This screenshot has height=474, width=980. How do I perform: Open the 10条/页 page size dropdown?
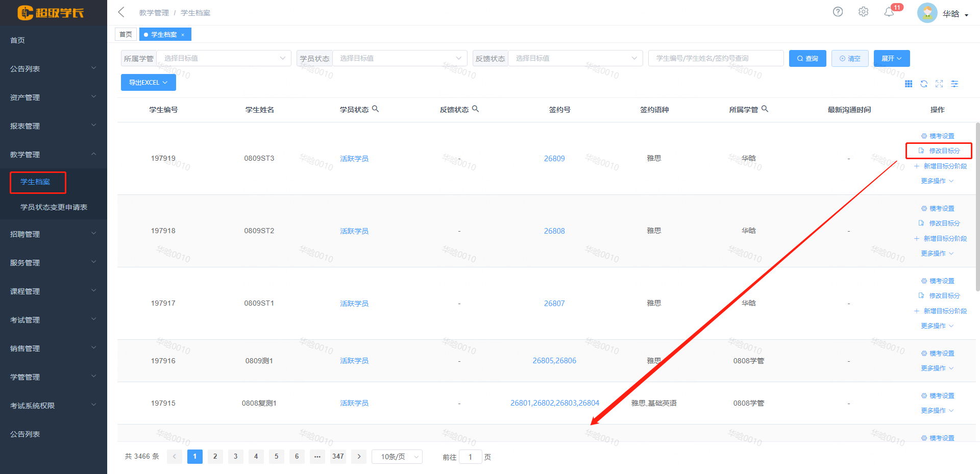(x=397, y=457)
